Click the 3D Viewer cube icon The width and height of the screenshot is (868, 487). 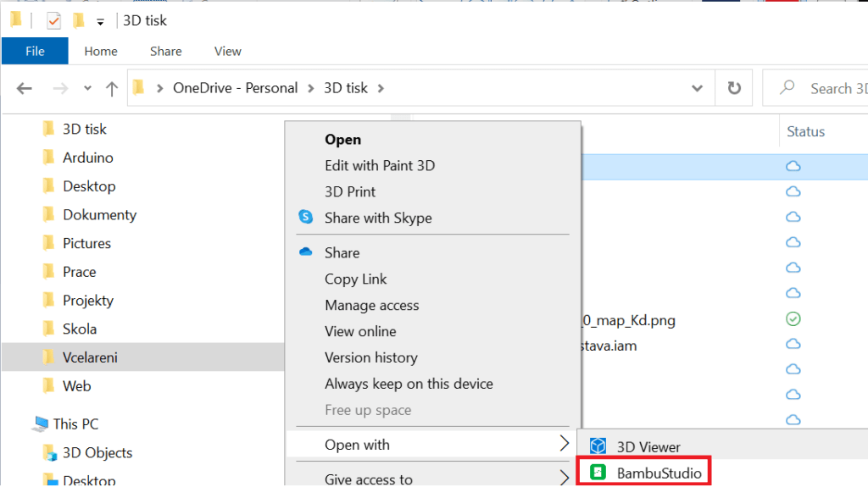(598, 446)
